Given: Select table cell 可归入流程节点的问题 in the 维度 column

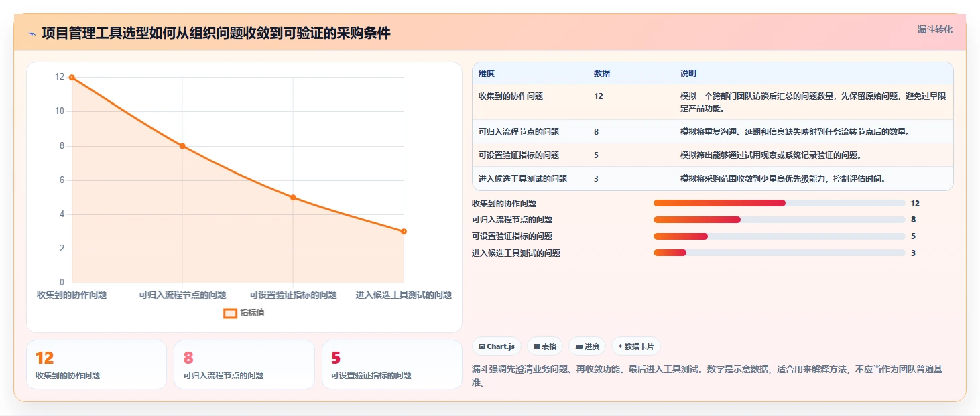Looking at the screenshot, I should [x=519, y=132].
